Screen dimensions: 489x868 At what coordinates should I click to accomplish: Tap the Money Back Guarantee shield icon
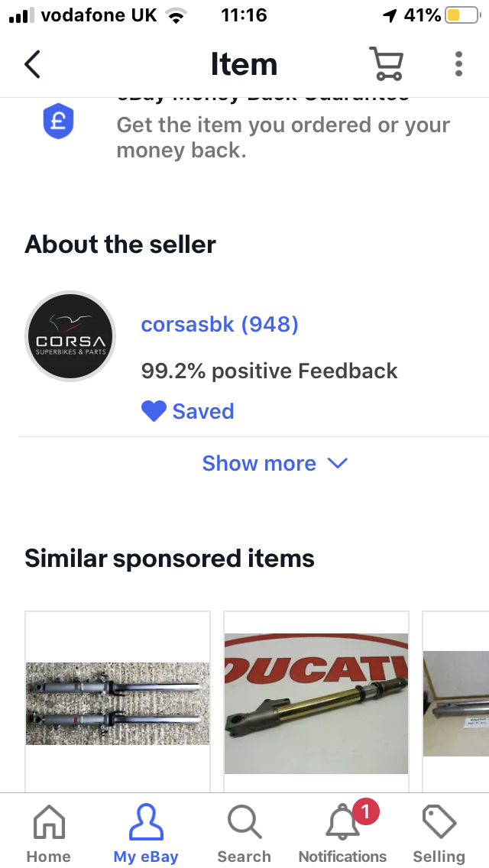[x=58, y=121]
